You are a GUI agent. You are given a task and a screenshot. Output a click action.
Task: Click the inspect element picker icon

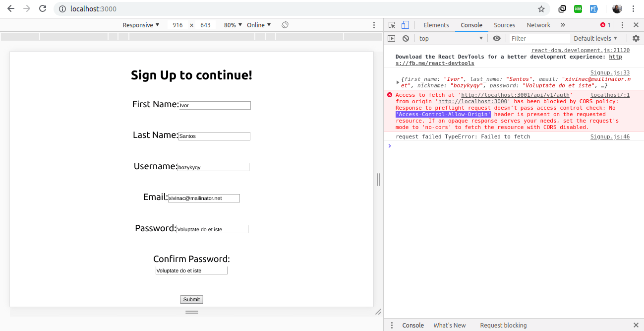pos(392,25)
